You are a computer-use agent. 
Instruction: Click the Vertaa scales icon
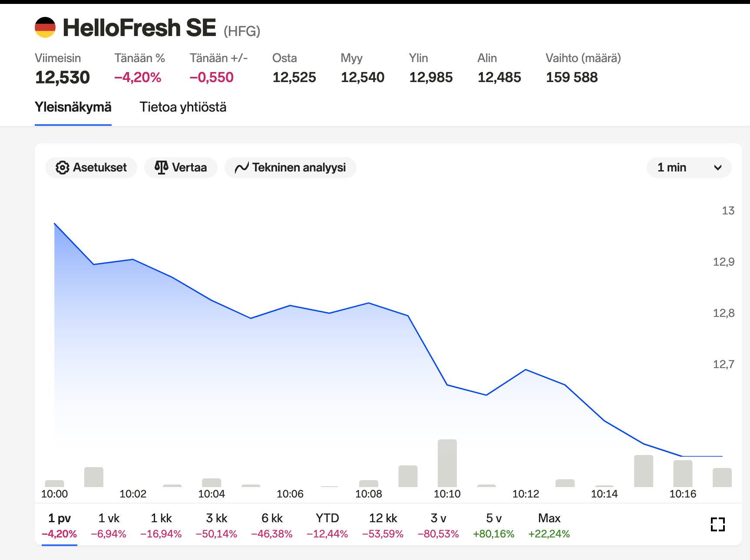coord(161,168)
